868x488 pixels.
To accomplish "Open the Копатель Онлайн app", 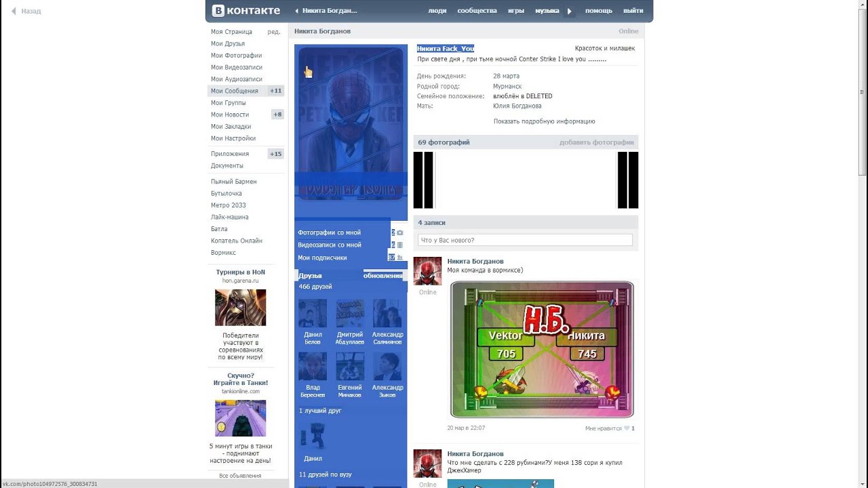I will 237,241.
